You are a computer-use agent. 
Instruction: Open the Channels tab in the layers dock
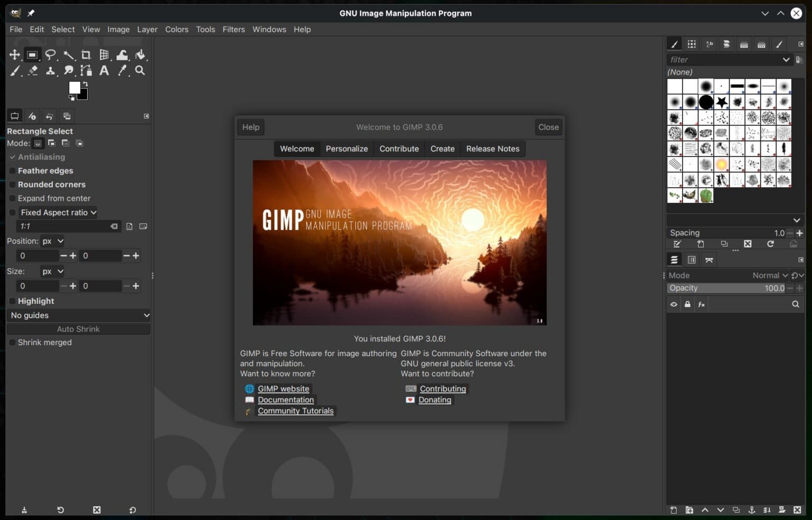point(692,259)
